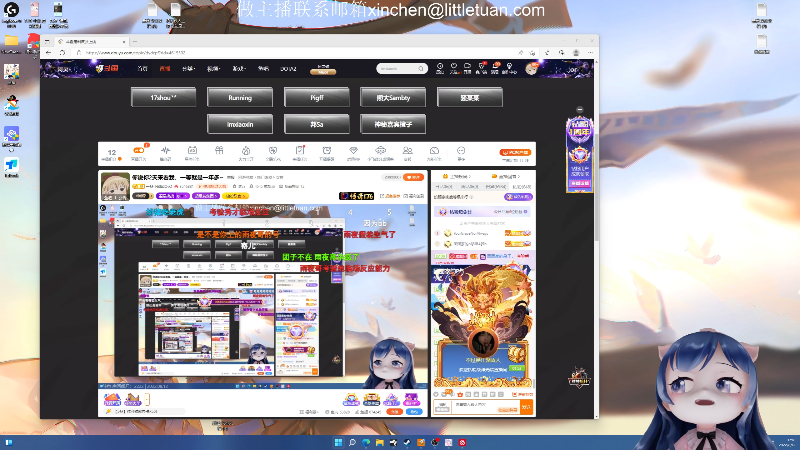Click the streamer avatar beside the stream title
Image resolution: width=800 pixels, height=450 pixels.
coord(115,187)
